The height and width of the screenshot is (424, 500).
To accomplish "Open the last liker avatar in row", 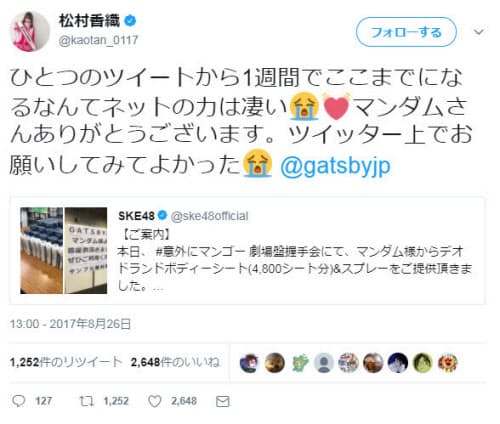I will click(x=448, y=363).
